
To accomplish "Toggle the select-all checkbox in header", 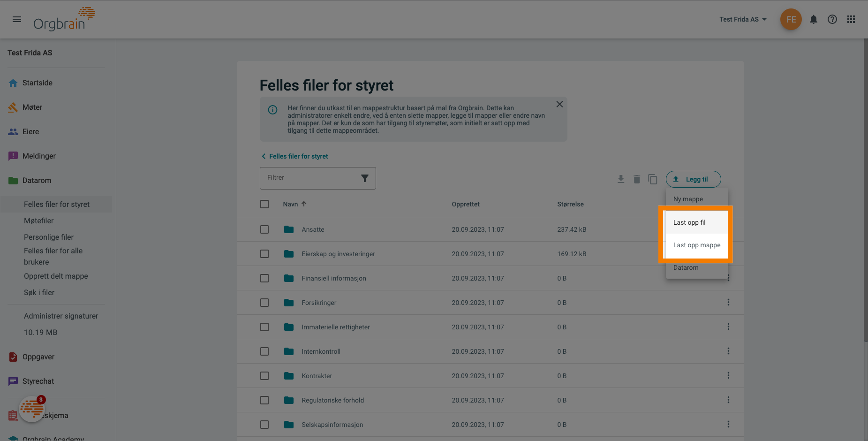I will [x=264, y=204].
